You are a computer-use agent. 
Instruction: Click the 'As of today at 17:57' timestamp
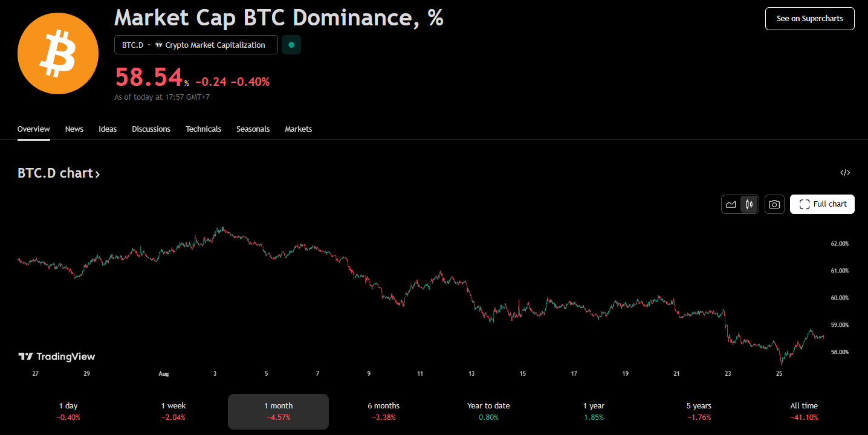click(162, 97)
